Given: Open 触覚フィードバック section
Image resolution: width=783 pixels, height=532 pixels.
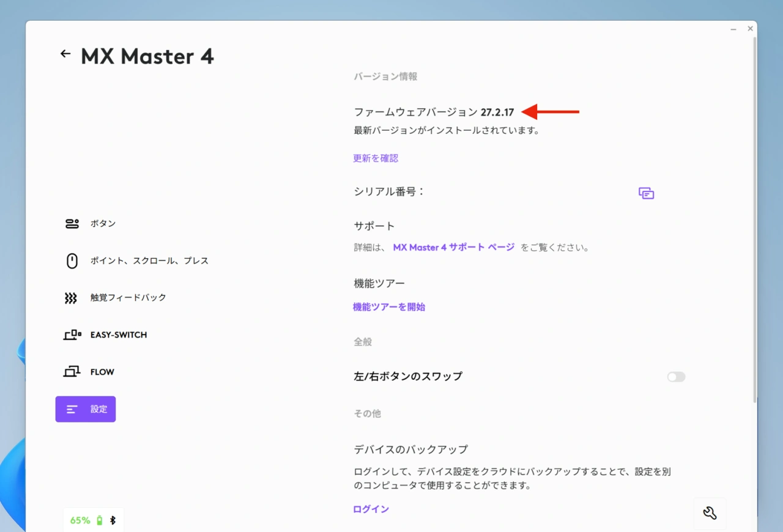Looking at the screenshot, I should 116,298.
